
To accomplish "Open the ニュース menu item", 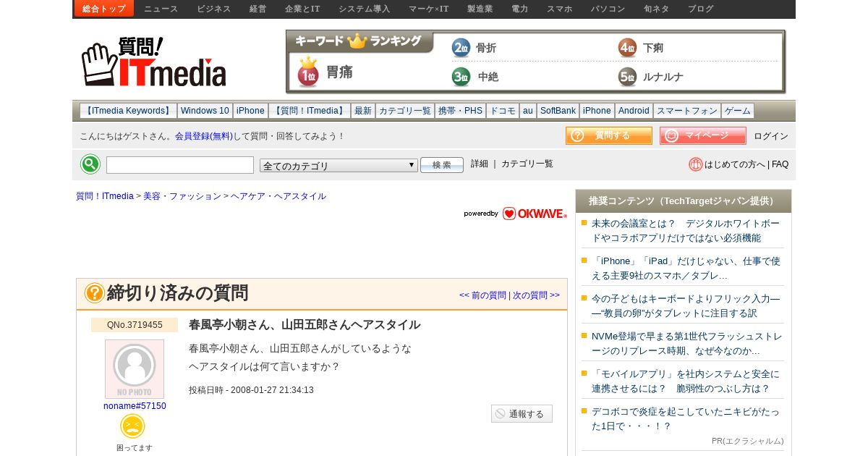I will [x=161, y=9].
